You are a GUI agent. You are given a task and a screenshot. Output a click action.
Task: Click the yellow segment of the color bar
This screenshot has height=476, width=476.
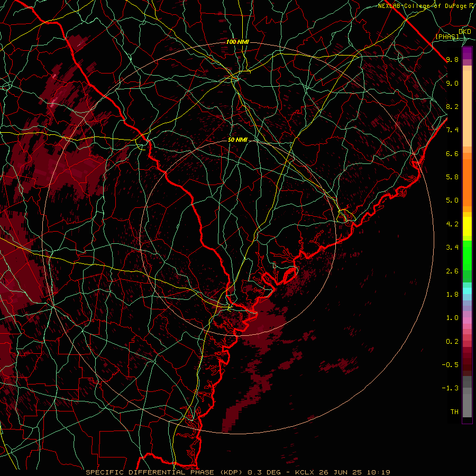pyautogui.click(x=467, y=226)
